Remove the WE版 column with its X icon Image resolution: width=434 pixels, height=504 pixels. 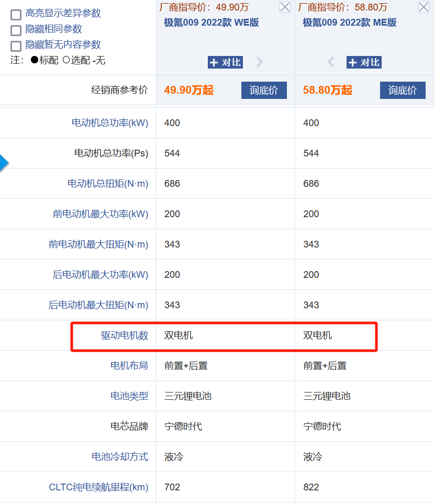click(285, 7)
